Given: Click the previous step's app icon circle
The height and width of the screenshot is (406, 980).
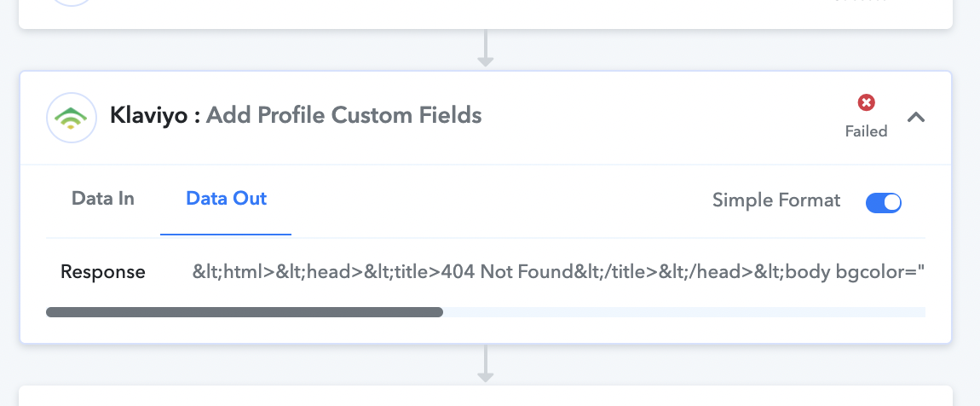Looking at the screenshot, I should [x=72, y=3].
